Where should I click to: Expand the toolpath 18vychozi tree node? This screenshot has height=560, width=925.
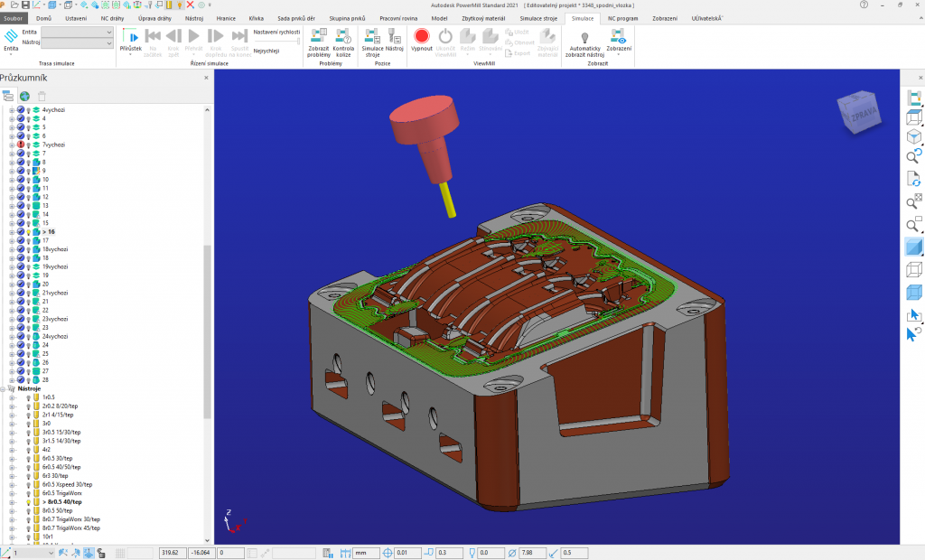(11, 249)
